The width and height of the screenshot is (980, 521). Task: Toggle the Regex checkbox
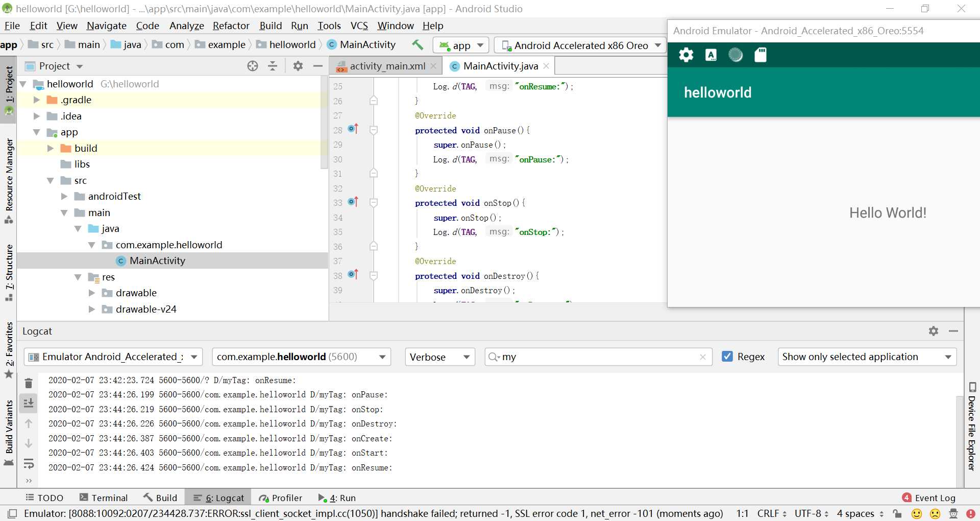(x=727, y=357)
